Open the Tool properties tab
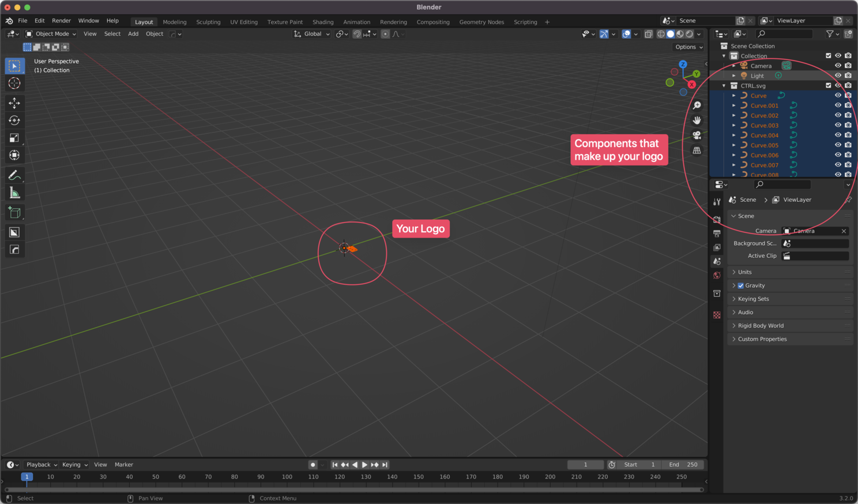 [717, 202]
